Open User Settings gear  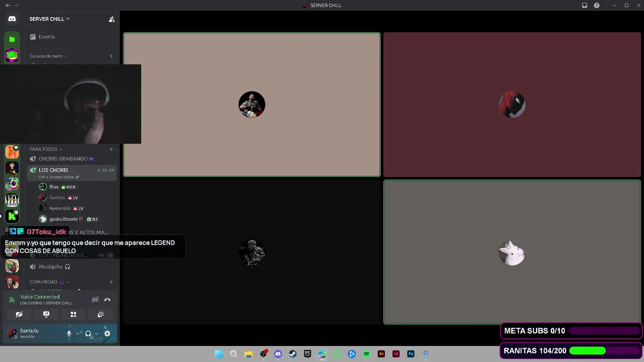(x=107, y=333)
